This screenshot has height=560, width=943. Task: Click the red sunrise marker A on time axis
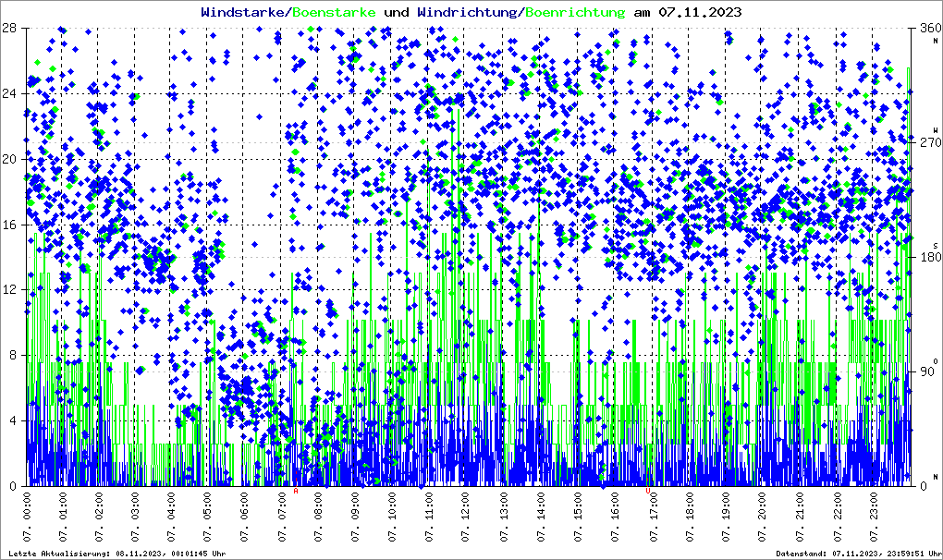pyautogui.click(x=296, y=492)
